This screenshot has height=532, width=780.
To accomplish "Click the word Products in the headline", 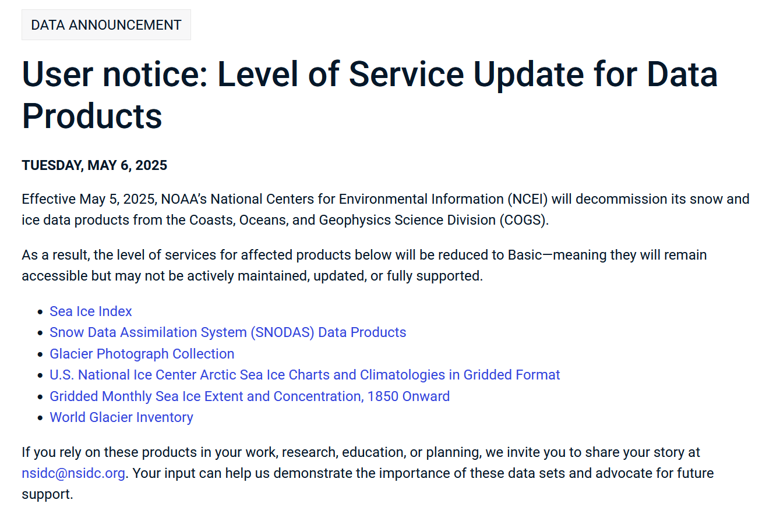I will click(92, 116).
